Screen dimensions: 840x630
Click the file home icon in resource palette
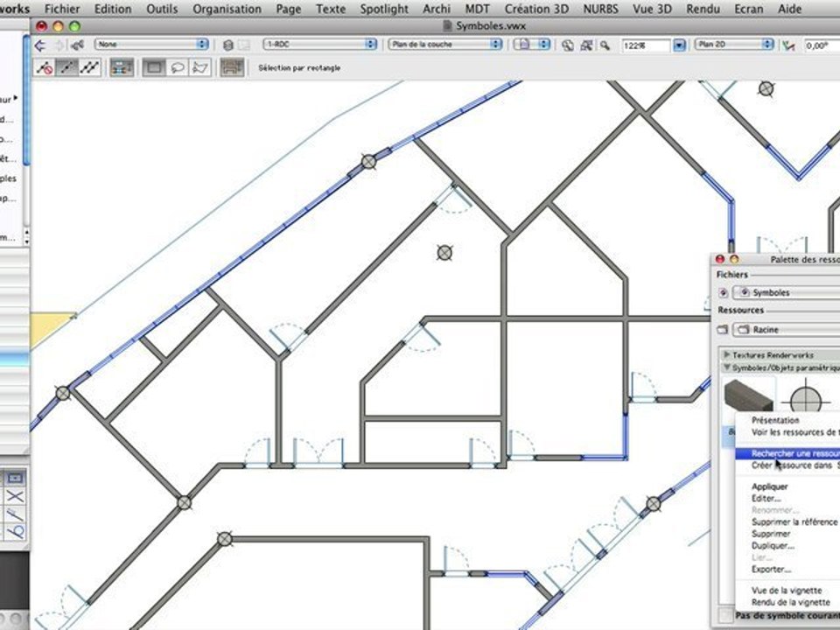(x=724, y=292)
